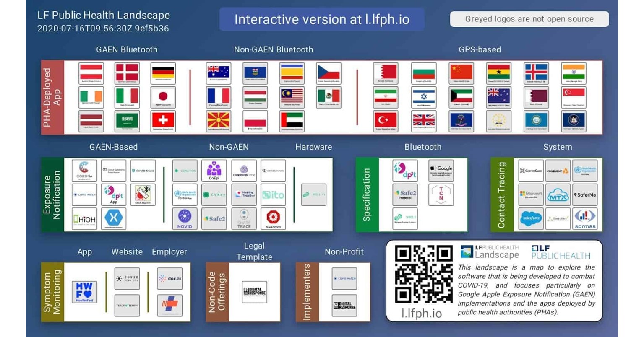The image size is (644, 337).
Task: Open the TrackCOVID logo card
Action: (273, 219)
